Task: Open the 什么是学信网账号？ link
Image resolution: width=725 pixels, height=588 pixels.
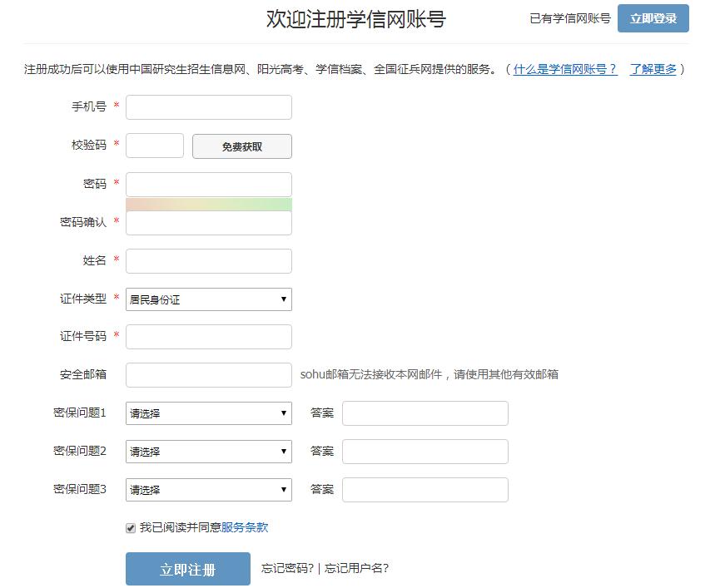Action: (565, 69)
